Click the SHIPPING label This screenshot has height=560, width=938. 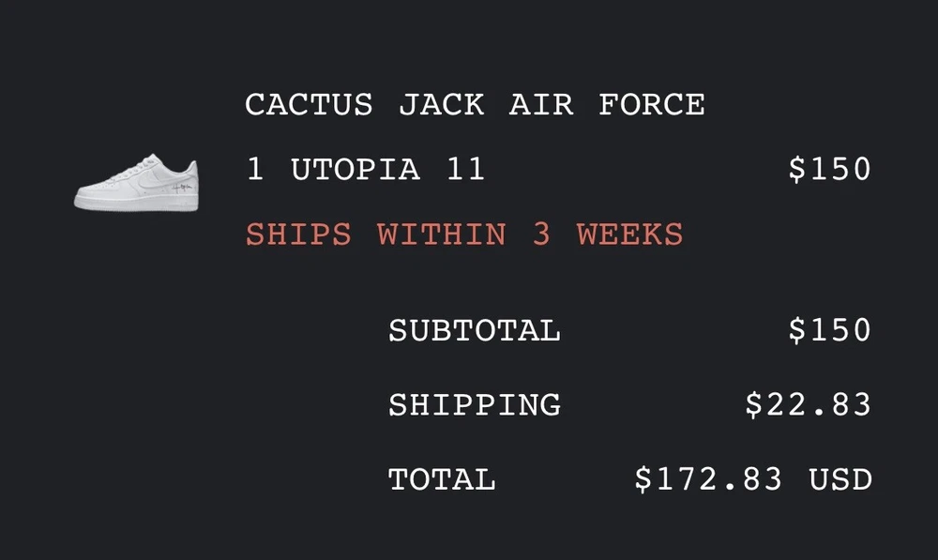475,405
